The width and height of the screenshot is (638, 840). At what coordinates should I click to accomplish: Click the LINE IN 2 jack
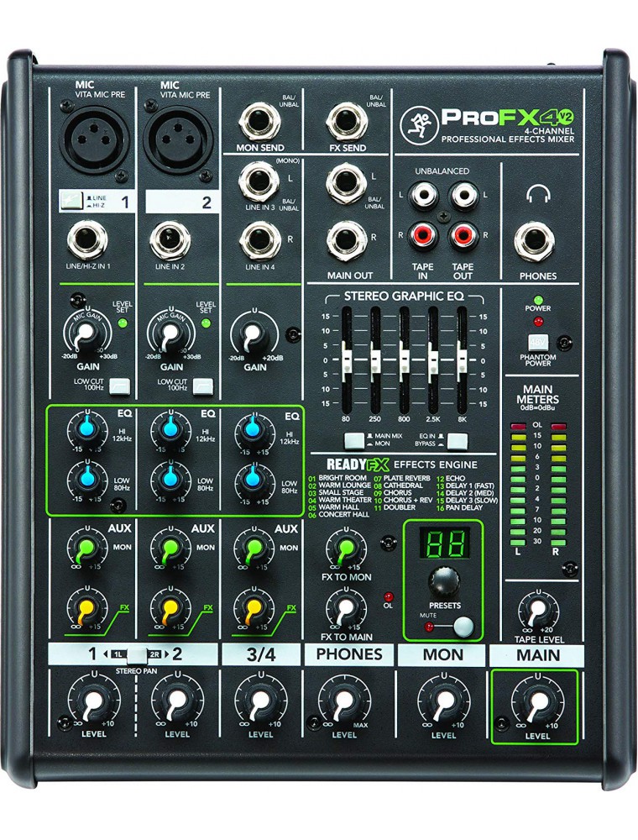[170, 240]
